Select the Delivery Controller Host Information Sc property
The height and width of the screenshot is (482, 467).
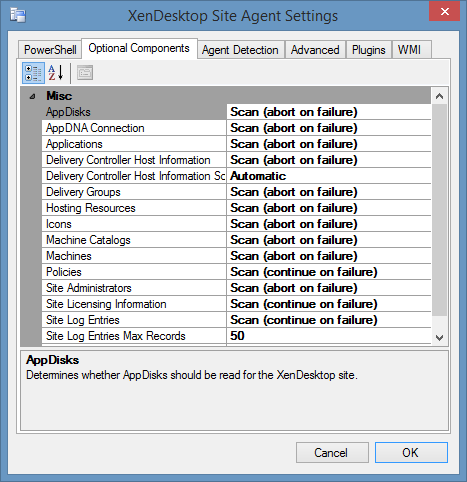pos(134,176)
